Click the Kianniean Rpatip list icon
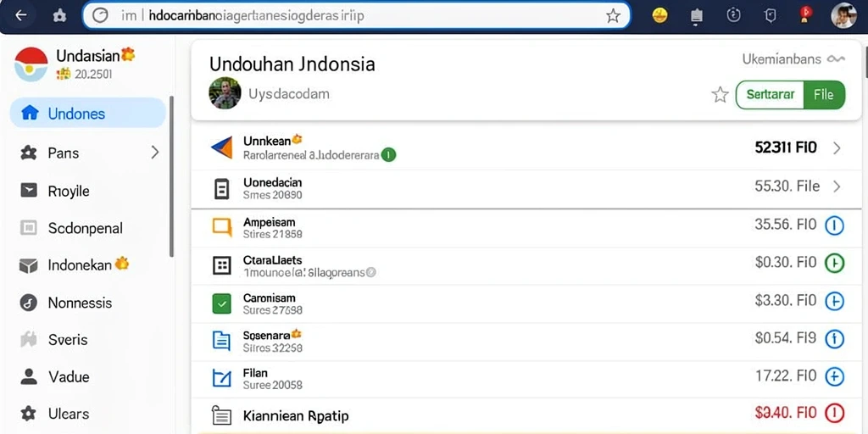This screenshot has width=868, height=434. pos(221,415)
